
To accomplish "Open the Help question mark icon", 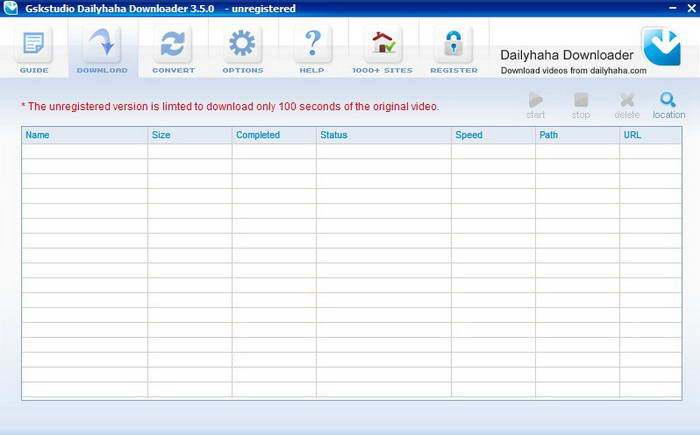I will (x=312, y=44).
